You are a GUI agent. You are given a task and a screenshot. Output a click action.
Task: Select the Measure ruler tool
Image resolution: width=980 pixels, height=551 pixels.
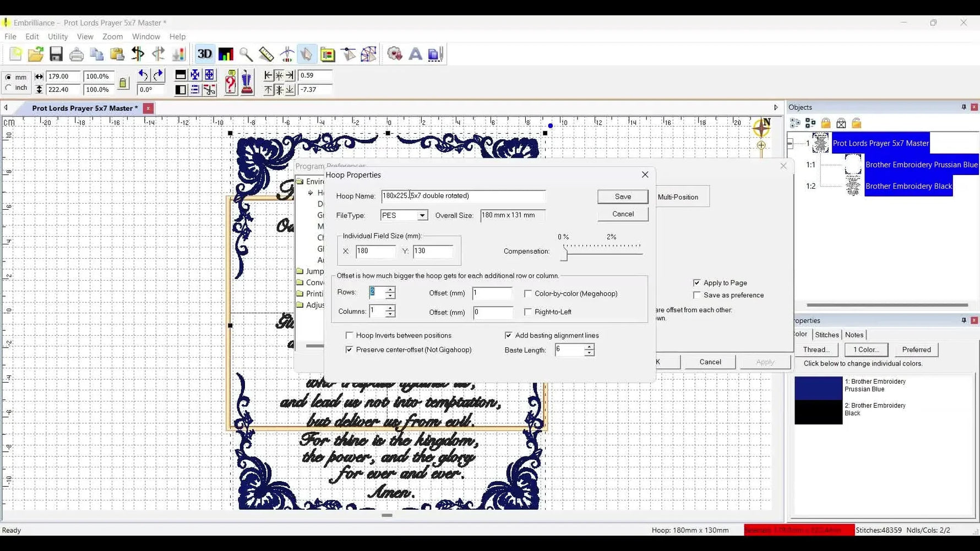coord(266,53)
